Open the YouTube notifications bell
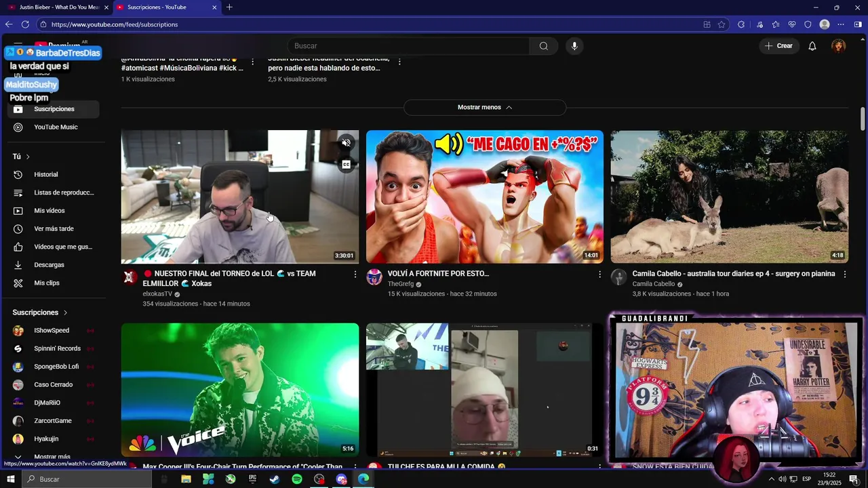868x488 pixels. click(812, 46)
